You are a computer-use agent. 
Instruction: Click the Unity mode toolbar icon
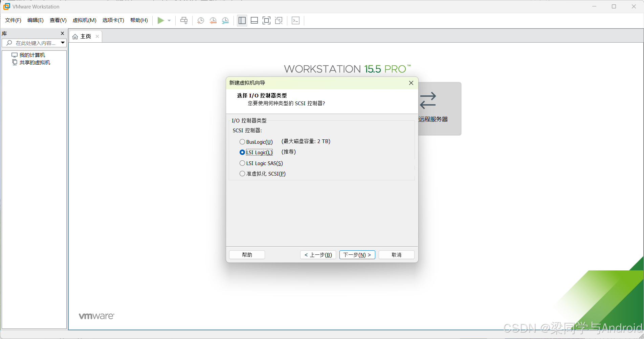pyautogui.click(x=279, y=21)
